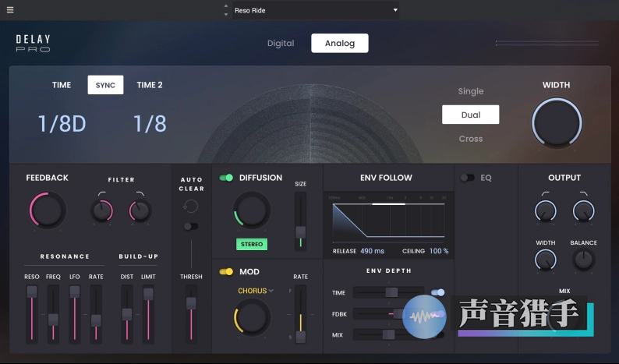Image resolution: width=619 pixels, height=364 pixels.
Task: Select next preset with down arrow
Action: [x=226, y=15]
